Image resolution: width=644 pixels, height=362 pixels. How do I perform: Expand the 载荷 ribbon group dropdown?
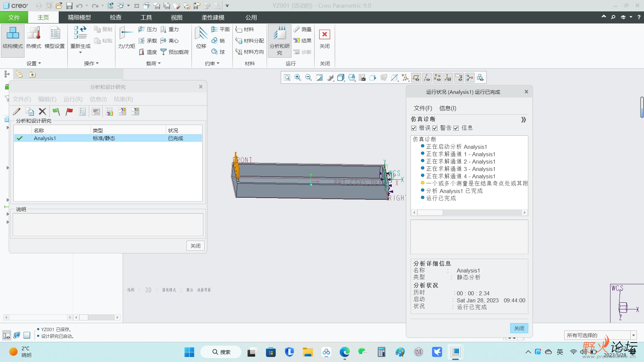coord(154,63)
